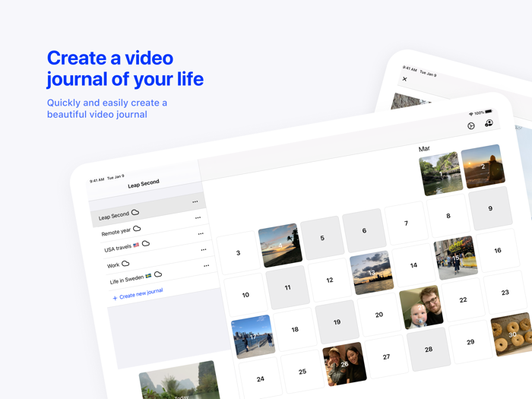Open the more options for Life in Sweden journal
This screenshot has height=399, width=532.
[206, 266]
